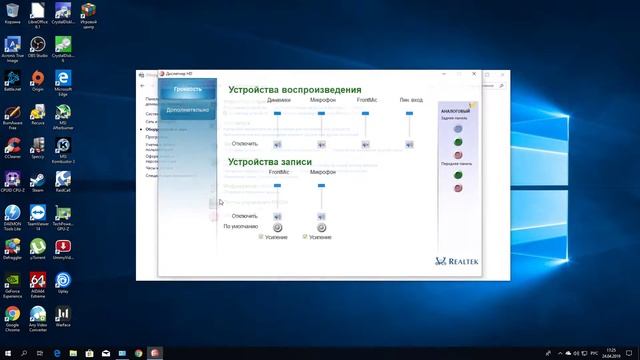
Task: Select the green rear panel jack
Action: (458, 142)
